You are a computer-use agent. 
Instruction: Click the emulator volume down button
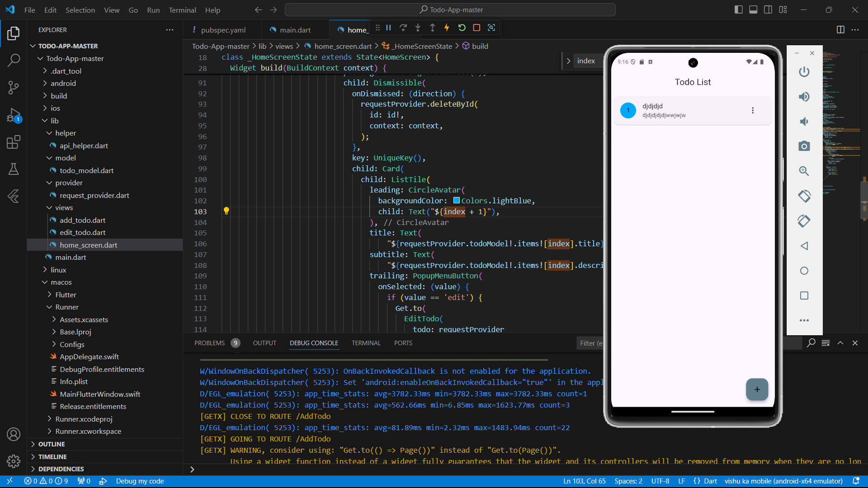pos(804,122)
